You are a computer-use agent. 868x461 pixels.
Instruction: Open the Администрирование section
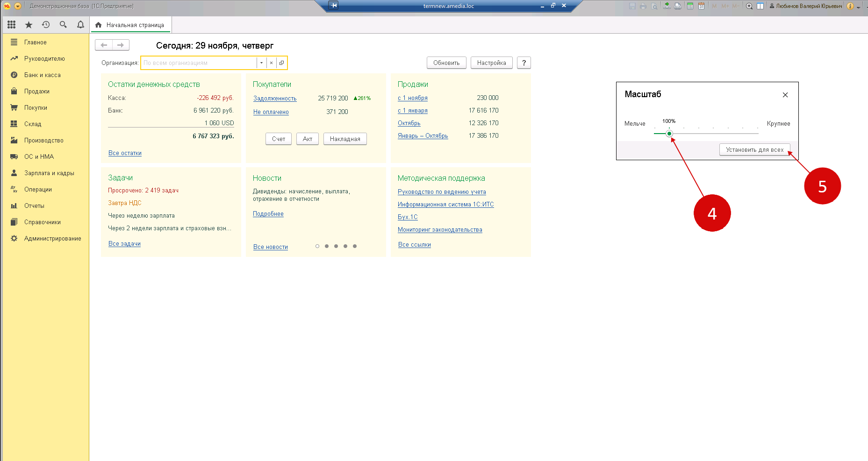(45, 238)
